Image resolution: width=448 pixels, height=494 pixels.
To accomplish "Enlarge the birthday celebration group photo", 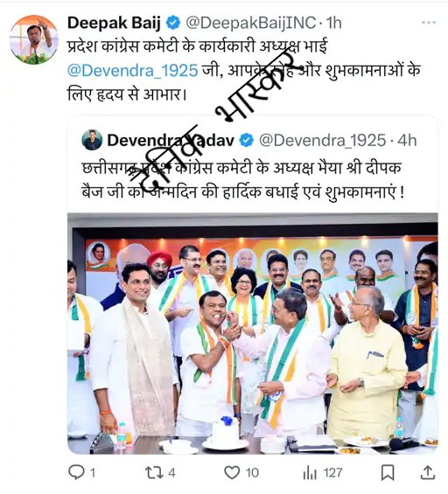I will click(x=253, y=333).
